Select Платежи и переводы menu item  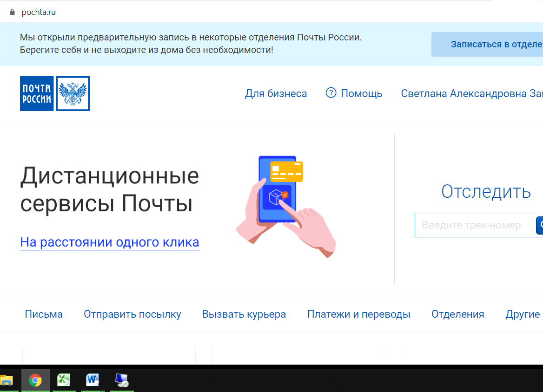(x=359, y=314)
